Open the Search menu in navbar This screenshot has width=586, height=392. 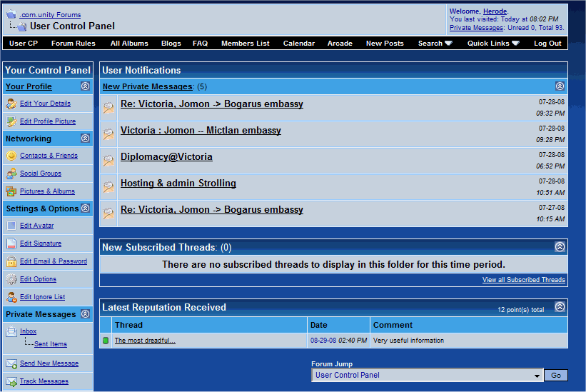435,44
